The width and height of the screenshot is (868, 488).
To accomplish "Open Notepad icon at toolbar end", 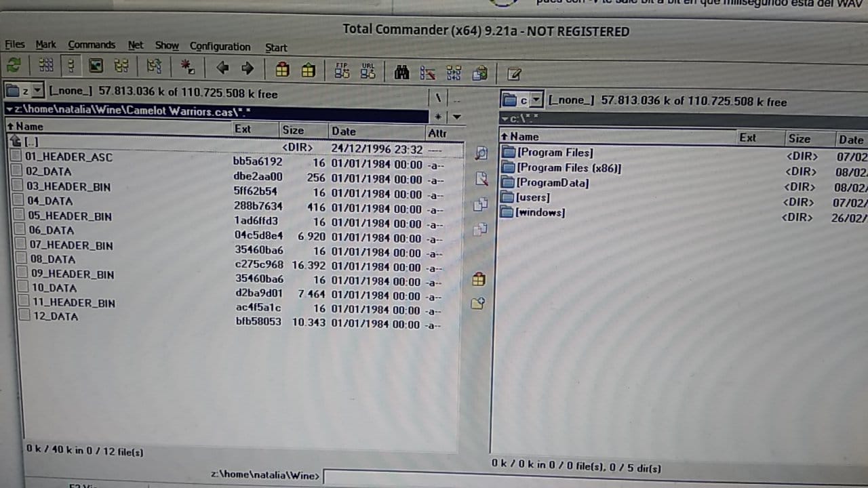I will [x=514, y=74].
